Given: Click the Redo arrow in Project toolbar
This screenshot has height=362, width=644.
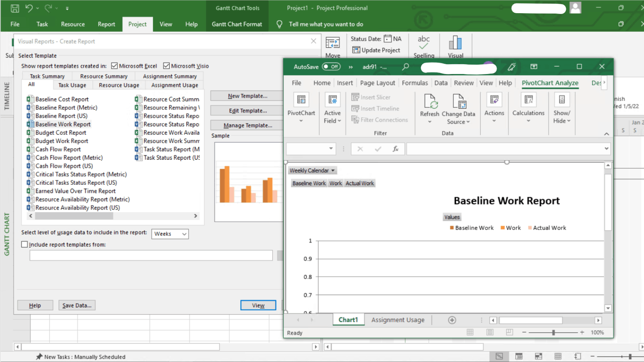Looking at the screenshot, I should 48,8.
